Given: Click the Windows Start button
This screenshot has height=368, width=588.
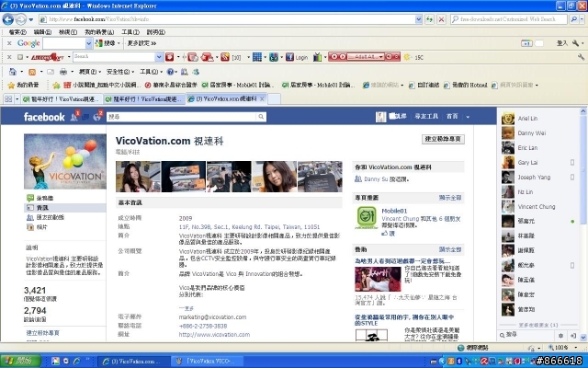Looking at the screenshot, I should [20, 361].
